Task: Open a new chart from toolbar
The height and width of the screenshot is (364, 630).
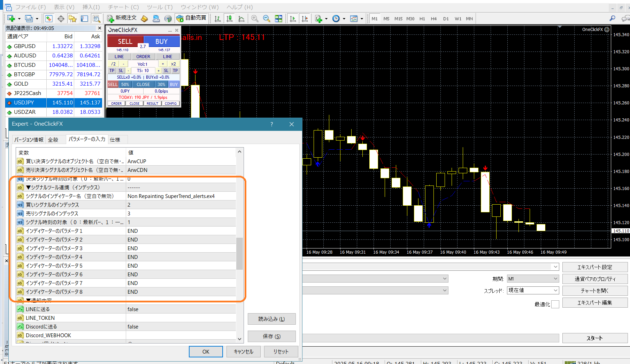Action: [x=11, y=18]
